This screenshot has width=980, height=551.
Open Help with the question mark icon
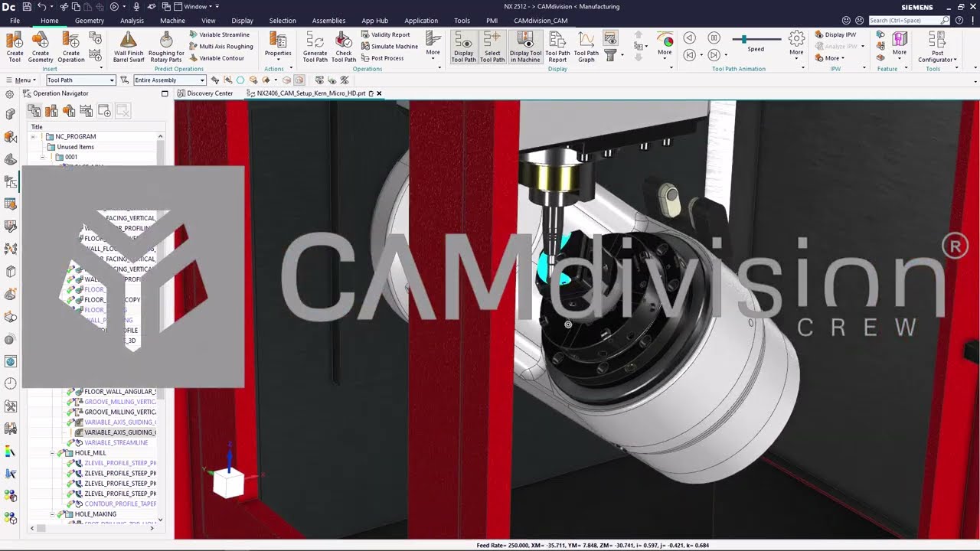click(x=959, y=21)
